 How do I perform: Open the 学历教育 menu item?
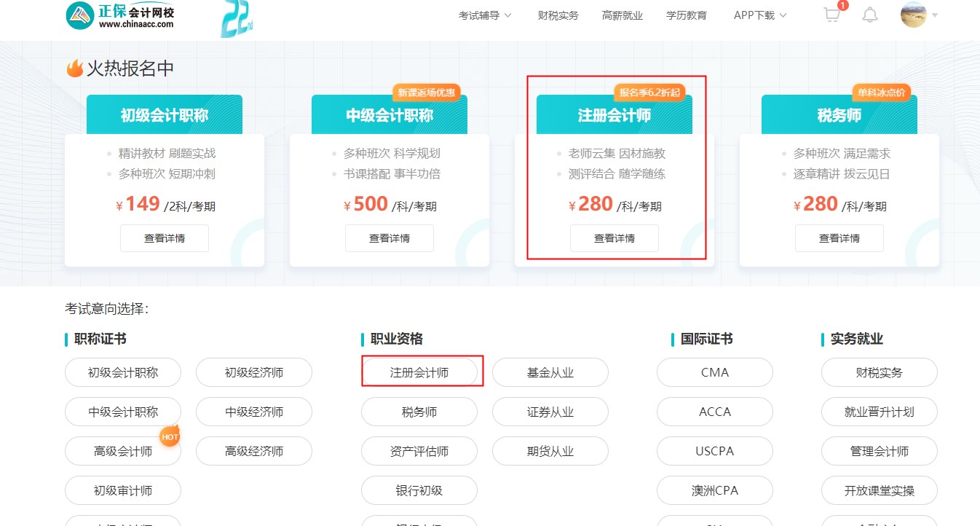point(686,15)
